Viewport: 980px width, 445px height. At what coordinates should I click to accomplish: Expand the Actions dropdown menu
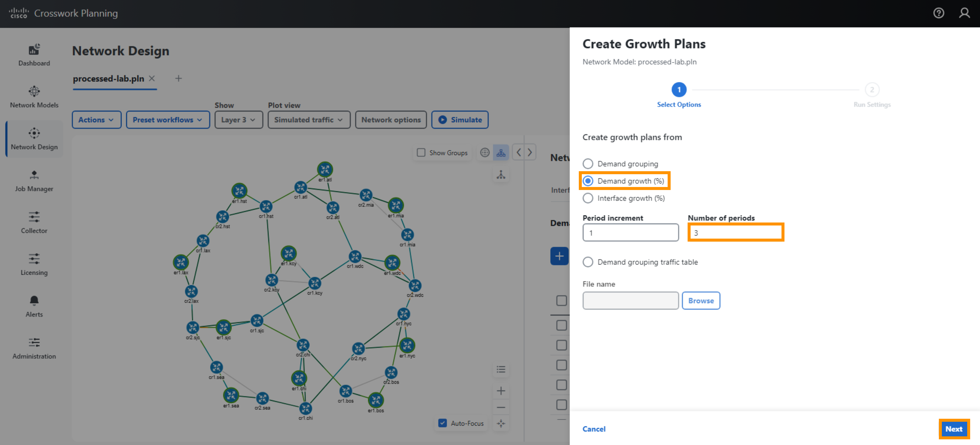96,119
